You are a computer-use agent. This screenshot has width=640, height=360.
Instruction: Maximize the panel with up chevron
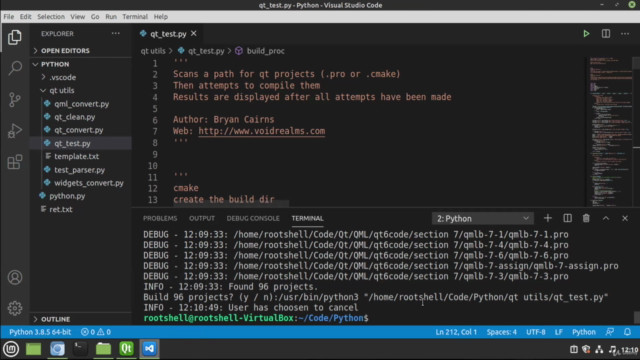606,218
